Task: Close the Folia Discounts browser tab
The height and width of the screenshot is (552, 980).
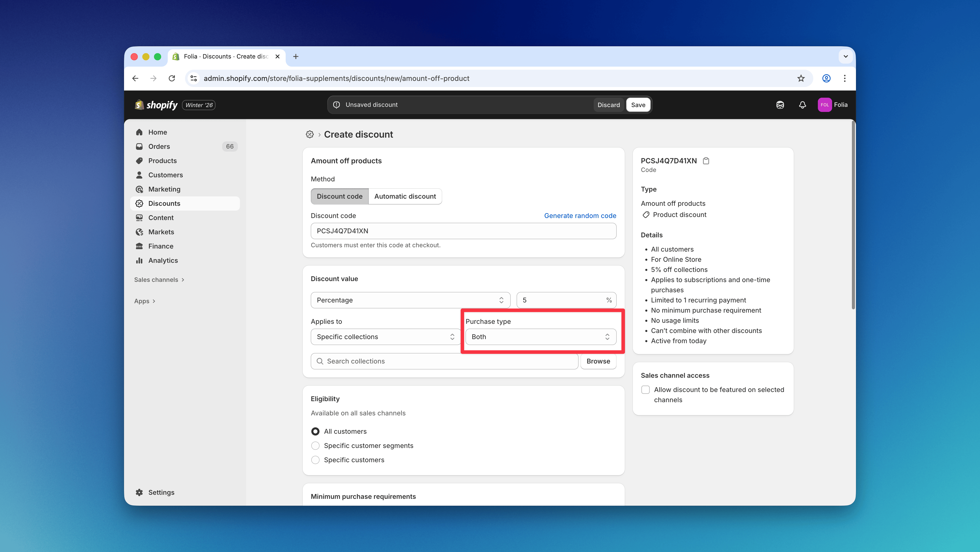Action: [277, 56]
